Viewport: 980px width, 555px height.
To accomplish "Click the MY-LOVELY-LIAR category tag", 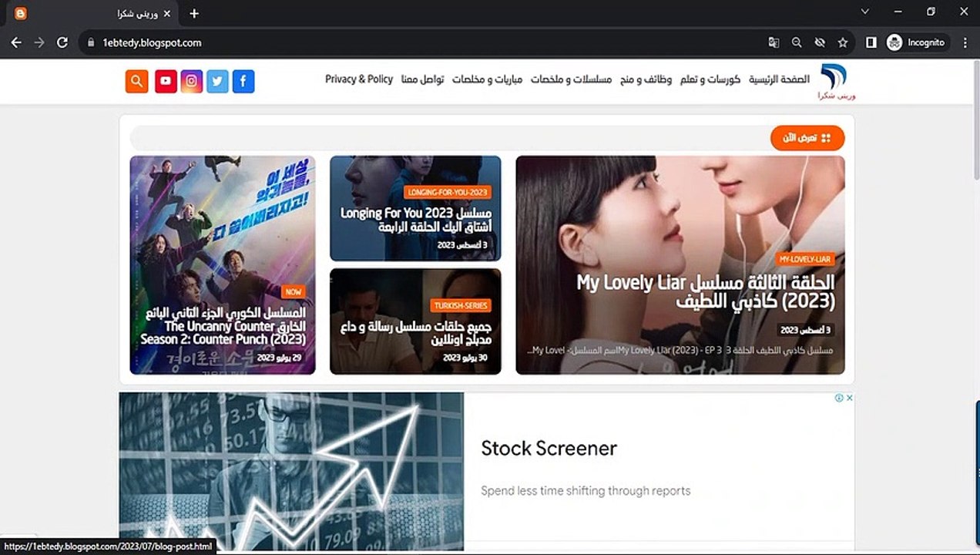I will [x=804, y=259].
